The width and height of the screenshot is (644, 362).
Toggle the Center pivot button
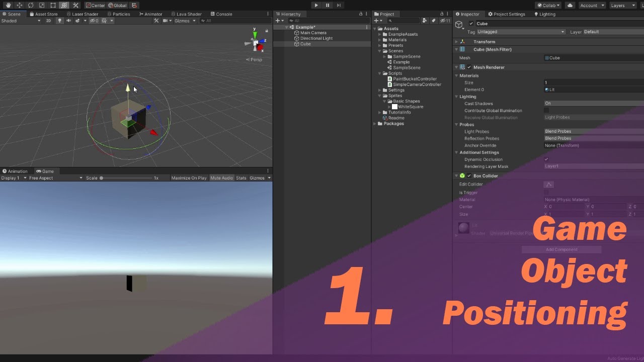[95, 5]
